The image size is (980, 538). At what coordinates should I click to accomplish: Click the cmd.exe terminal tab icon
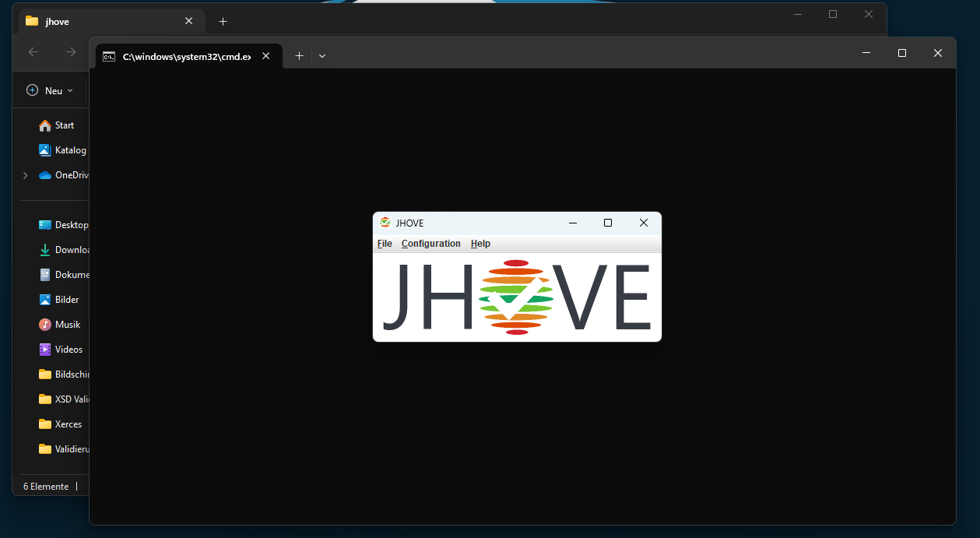110,56
